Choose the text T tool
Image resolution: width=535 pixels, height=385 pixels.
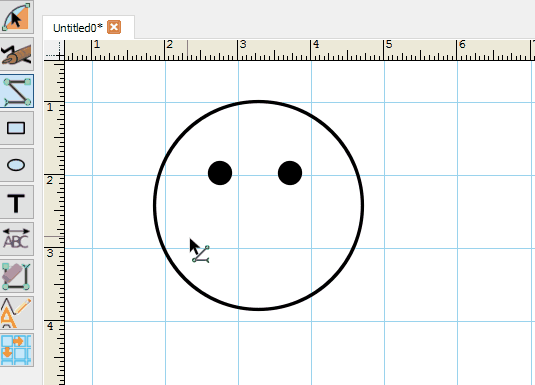(x=16, y=202)
